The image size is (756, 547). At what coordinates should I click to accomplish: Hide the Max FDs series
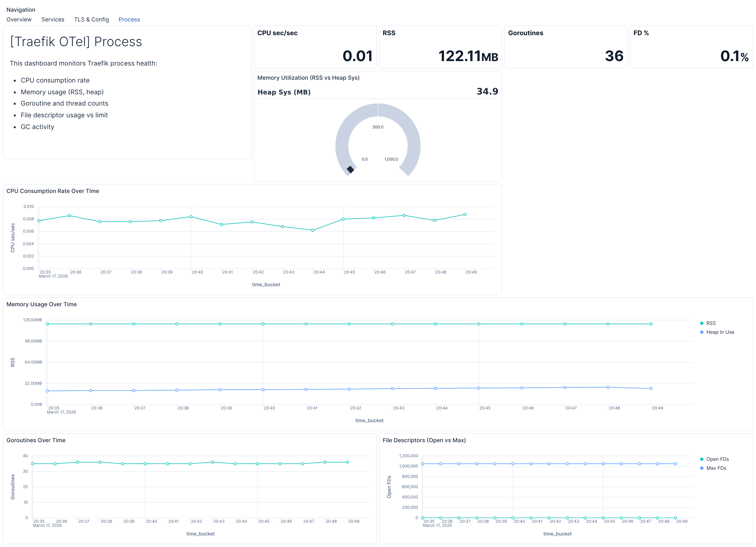[716, 468]
